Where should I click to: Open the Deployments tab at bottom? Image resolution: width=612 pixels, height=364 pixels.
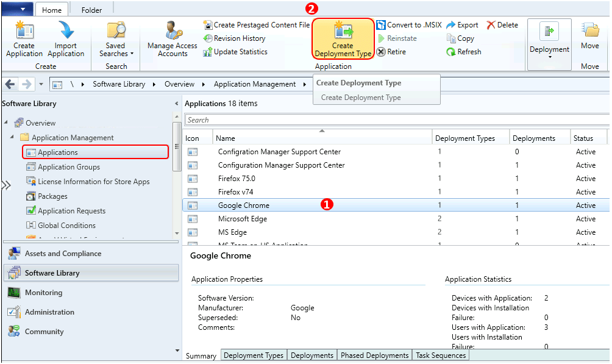pyautogui.click(x=311, y=355)
